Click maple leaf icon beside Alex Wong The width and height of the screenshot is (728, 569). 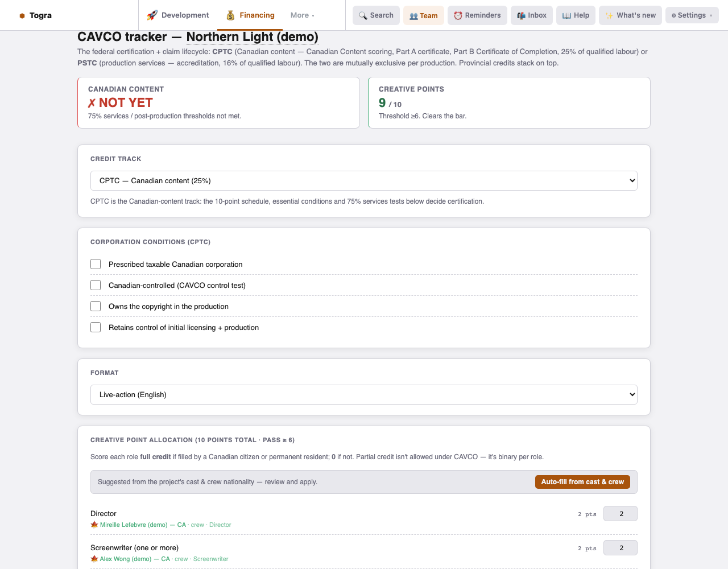click(94, 559)
